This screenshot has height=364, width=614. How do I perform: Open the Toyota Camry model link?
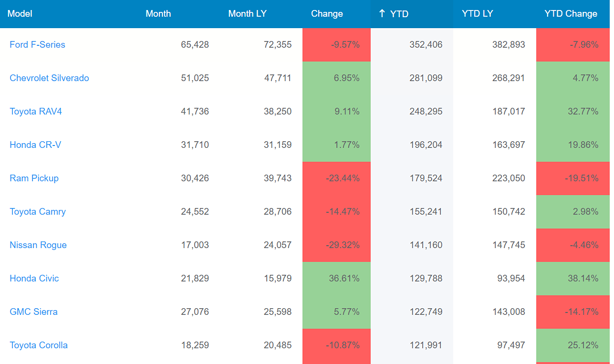38,211
